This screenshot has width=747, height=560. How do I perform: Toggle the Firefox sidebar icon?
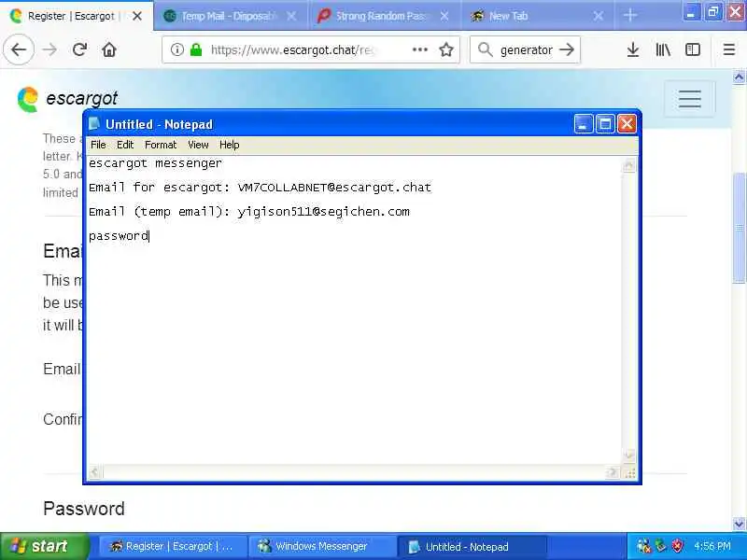[x=693, y=49]
